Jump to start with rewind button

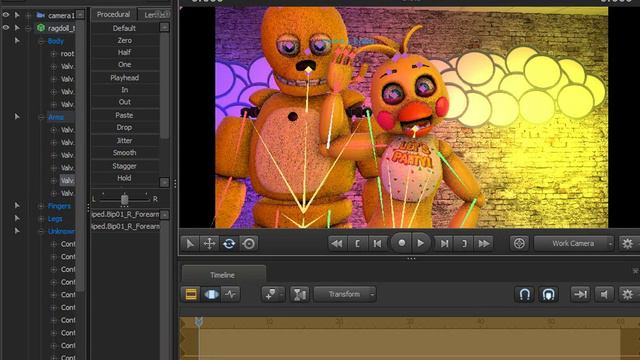[x=337, y=244]
